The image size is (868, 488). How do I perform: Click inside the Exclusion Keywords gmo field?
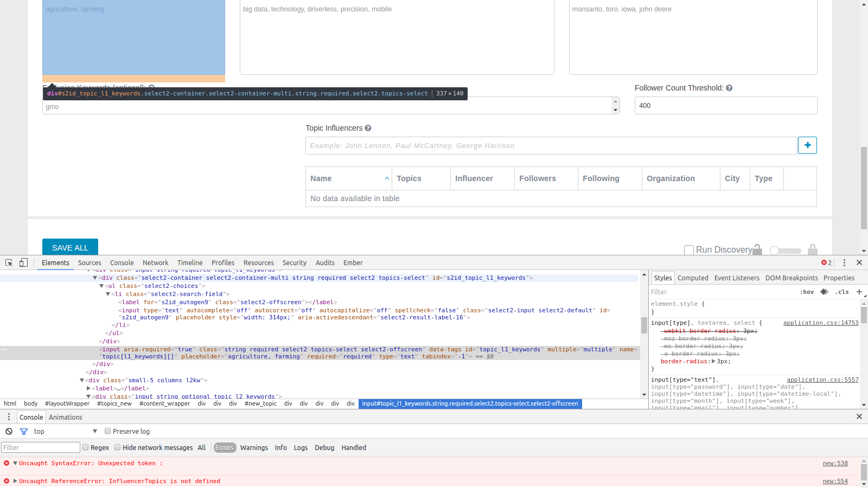coord(217,106)
